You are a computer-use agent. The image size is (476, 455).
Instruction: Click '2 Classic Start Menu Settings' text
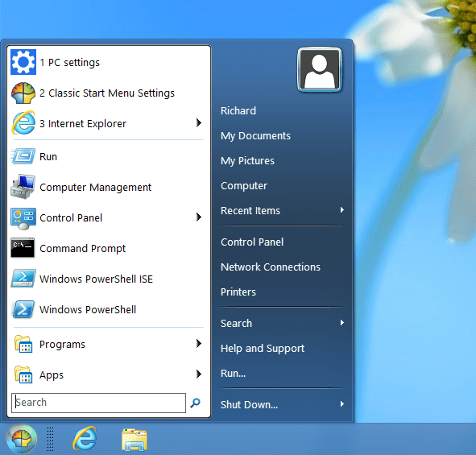coord(107,93)
